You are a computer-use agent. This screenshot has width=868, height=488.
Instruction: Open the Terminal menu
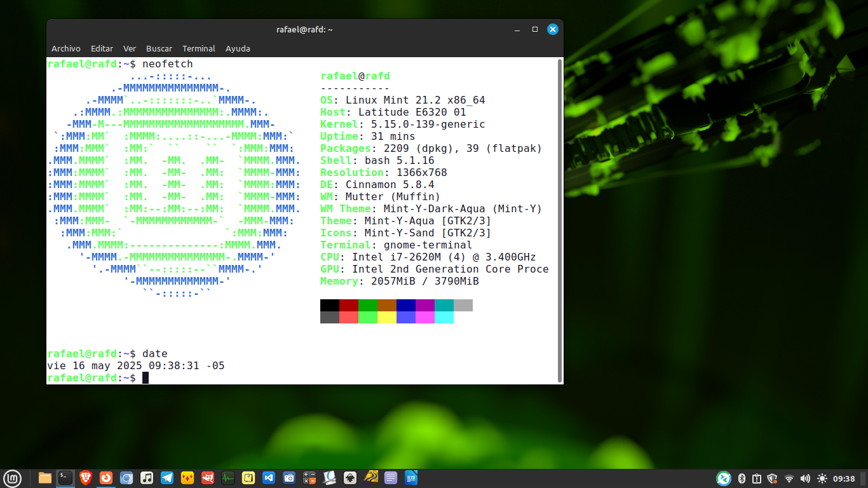[199, 48]
